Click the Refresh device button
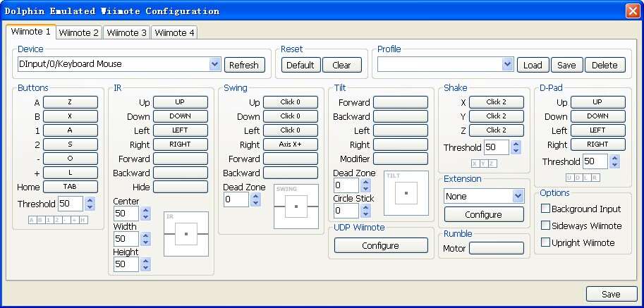The image size is (644, 308). tap(244, 65)
